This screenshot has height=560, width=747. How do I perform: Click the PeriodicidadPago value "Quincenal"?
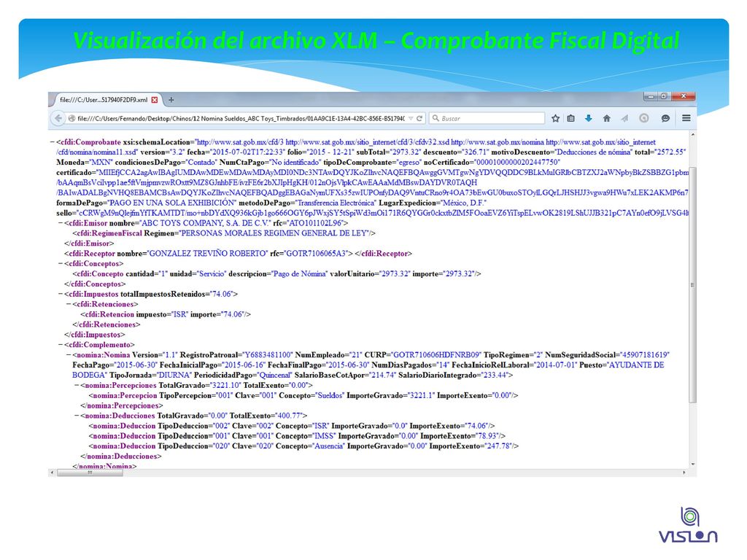click(x=275, y=375)
